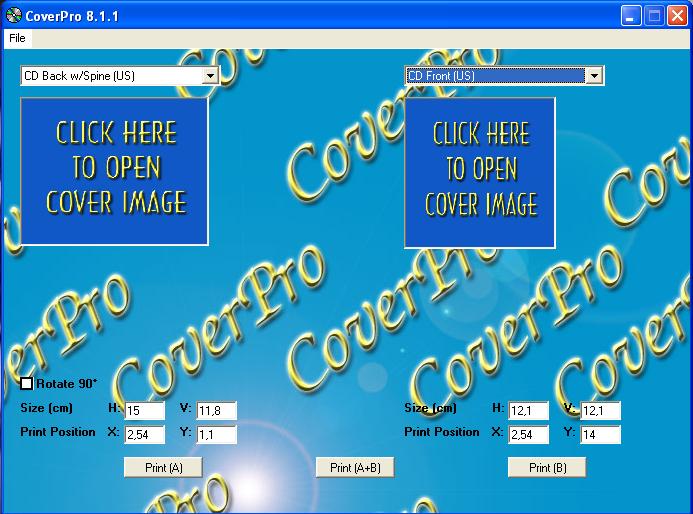Image resolution: width=693 pixels, height=514 pixels.
Task: Click the CoverPro CD icon in title bar
Action: pyautogui.click(x=14, y=15)
